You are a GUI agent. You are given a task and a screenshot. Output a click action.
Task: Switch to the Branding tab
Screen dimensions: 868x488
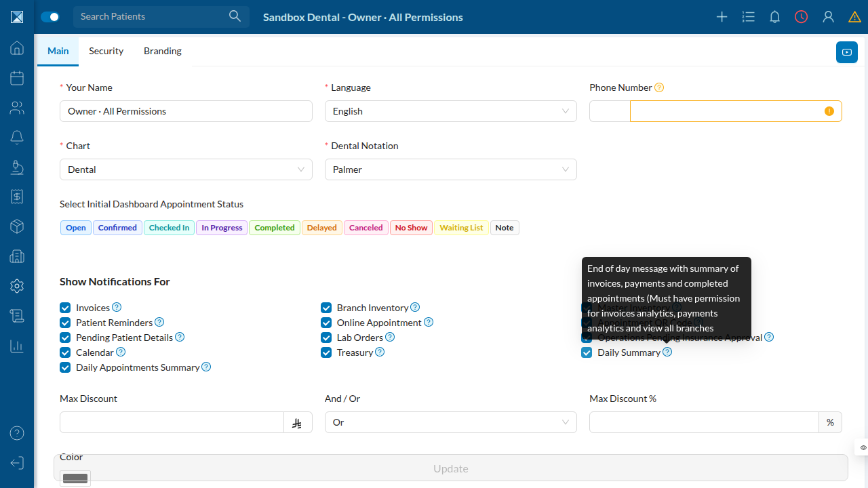tap(163, 51)
